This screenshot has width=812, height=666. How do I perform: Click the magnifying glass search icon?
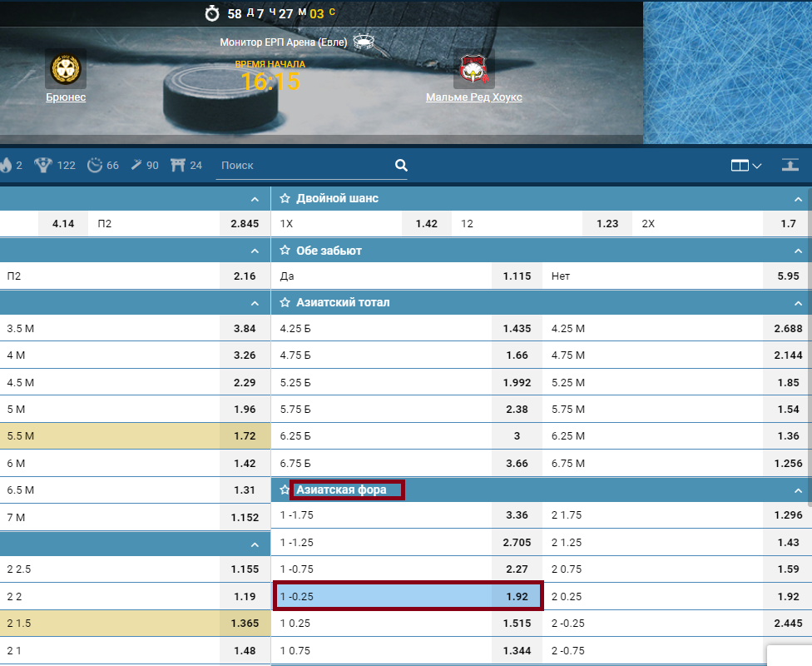pyautogui.click(x=401, y=165)
